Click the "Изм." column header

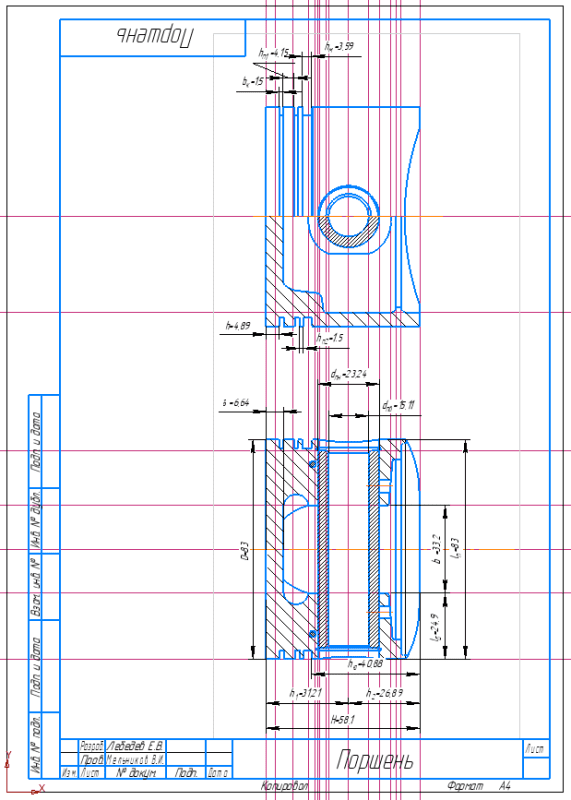click(69, 773)
